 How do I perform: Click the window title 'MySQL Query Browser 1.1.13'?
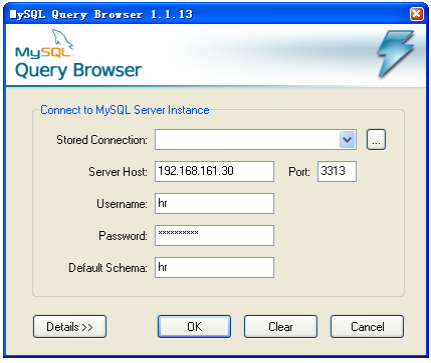click(101, 14)
